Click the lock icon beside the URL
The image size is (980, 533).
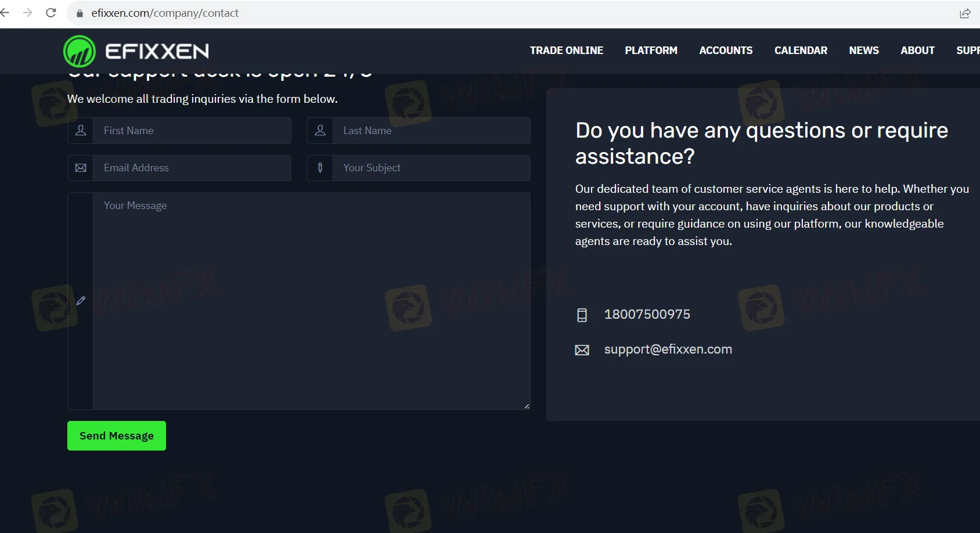80,13
